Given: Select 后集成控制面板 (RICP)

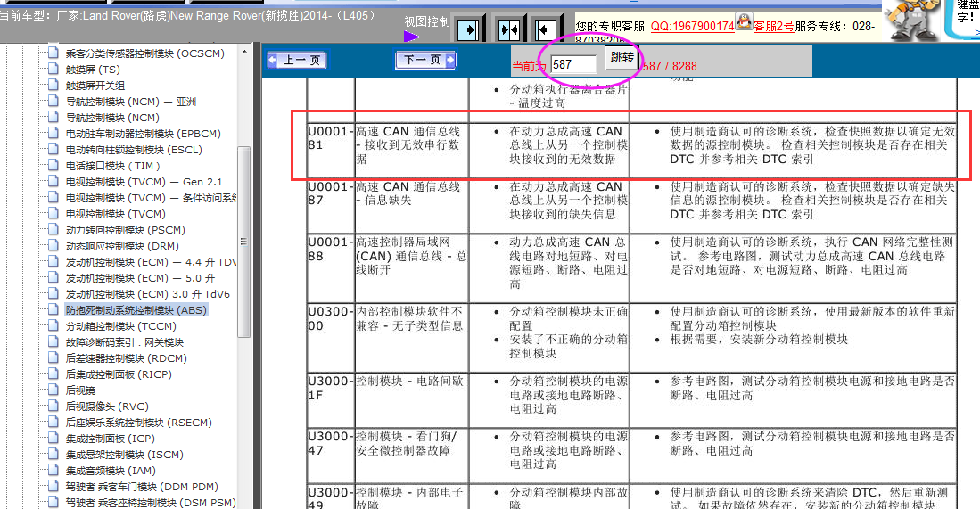Looking at the screenshot, I should click(118, 374).
